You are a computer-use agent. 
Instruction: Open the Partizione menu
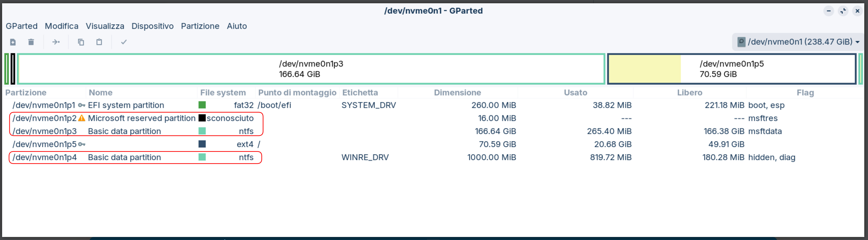tap(200, 26)
